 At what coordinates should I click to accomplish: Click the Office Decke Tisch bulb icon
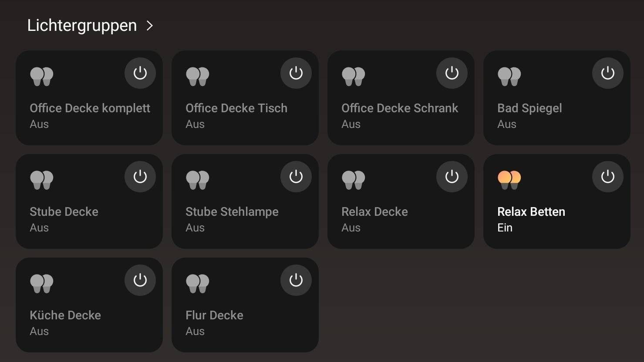tap(198, 77)
